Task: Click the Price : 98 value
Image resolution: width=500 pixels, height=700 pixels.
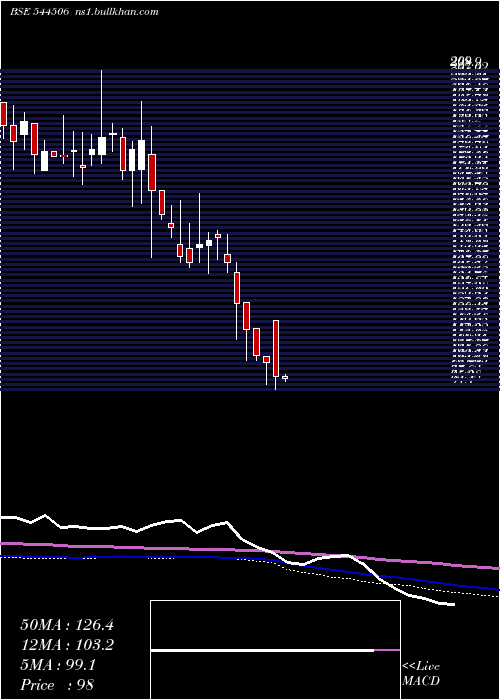Action: coord(57,685)
